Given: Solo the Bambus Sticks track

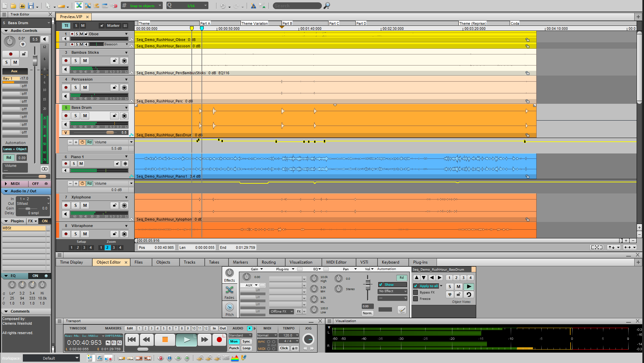Looking at the screenshot, I should point(76,61).
